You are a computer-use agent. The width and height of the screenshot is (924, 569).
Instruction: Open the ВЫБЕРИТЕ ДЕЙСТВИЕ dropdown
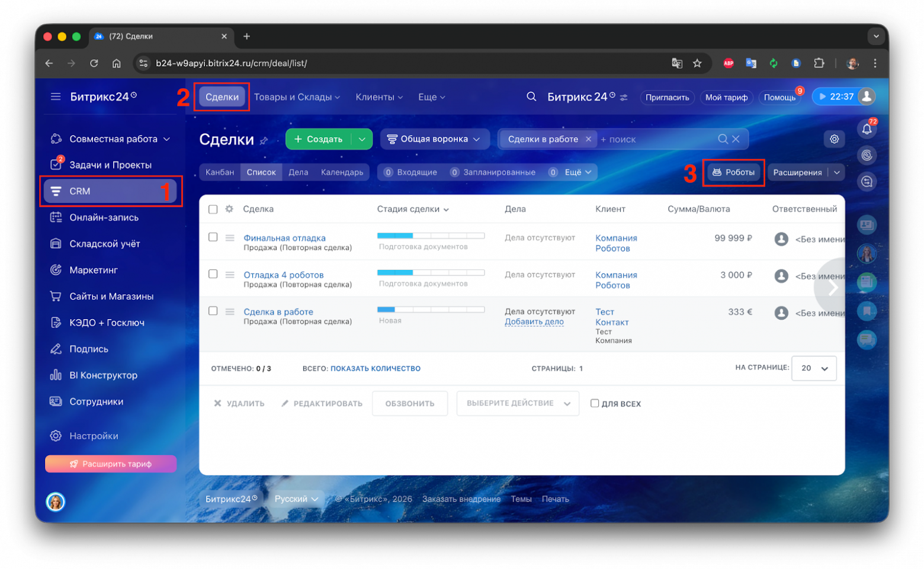point(518,403)
